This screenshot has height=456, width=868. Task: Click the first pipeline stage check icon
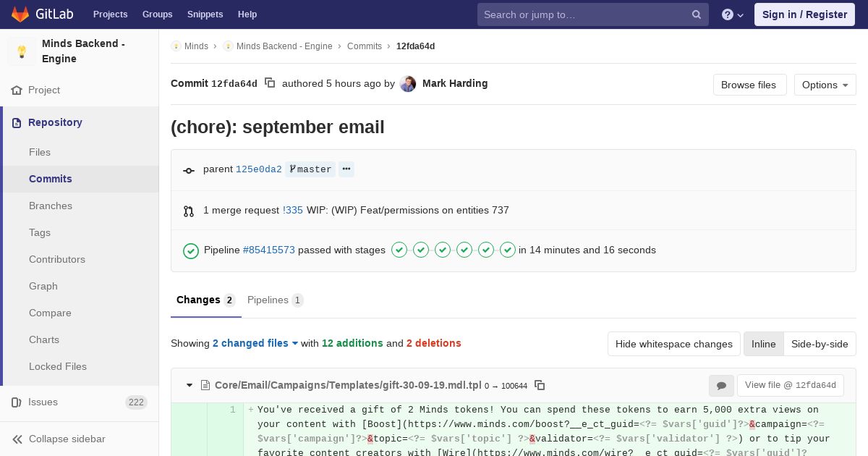pos(399,250)
